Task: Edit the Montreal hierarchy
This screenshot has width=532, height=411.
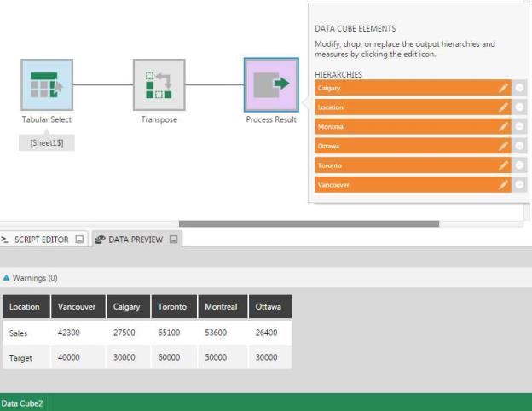Action: (x=504, y=127)
